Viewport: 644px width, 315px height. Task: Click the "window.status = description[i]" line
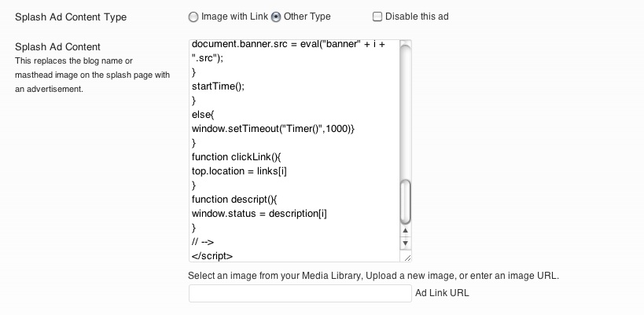point(259,214)
